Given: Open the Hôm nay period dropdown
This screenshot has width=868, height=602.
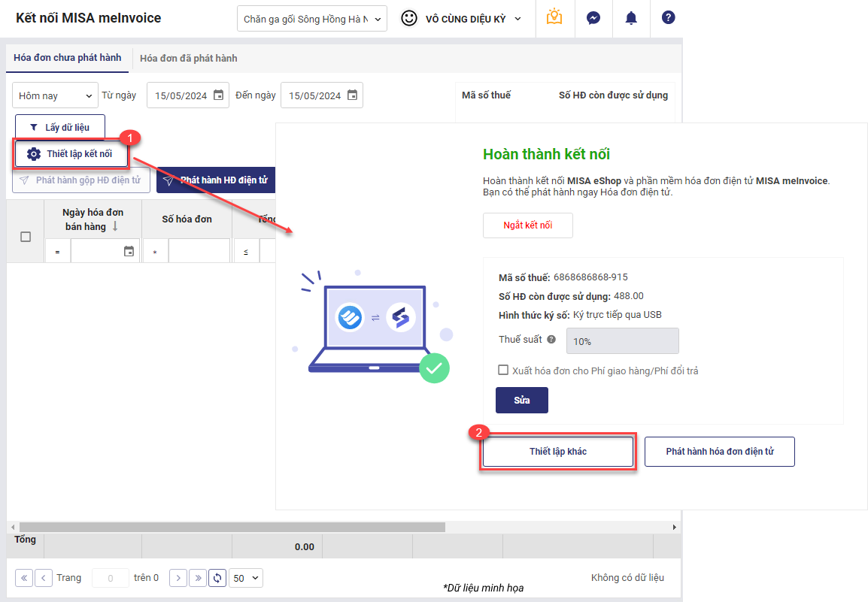Looking at the screenshot, I should click(55, 95).
